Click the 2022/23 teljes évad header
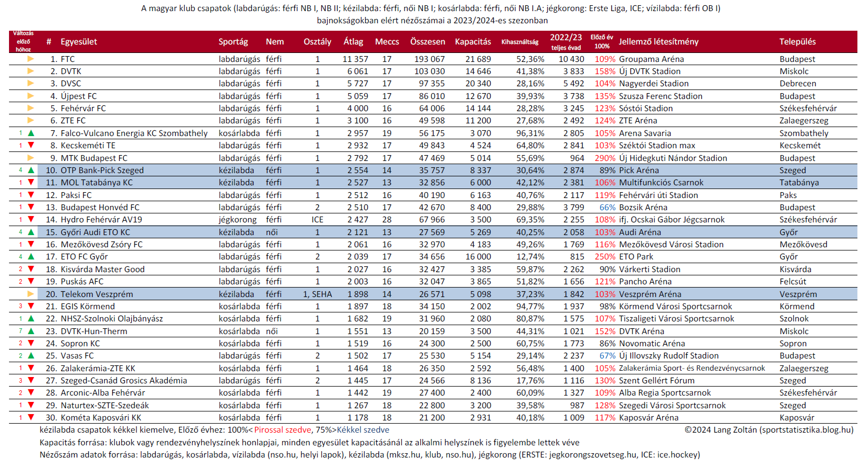The image size is (868, 466). coord(566,42)
